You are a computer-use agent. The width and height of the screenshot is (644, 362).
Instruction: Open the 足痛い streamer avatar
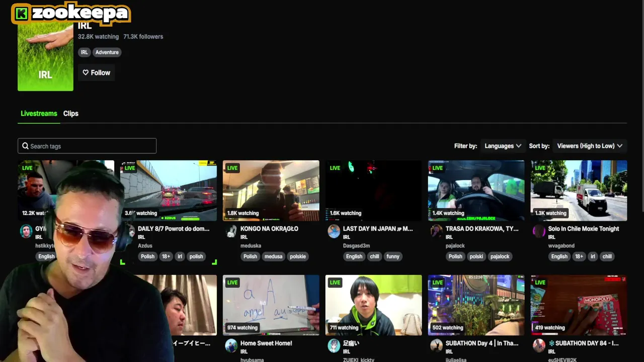coord(334,346)
